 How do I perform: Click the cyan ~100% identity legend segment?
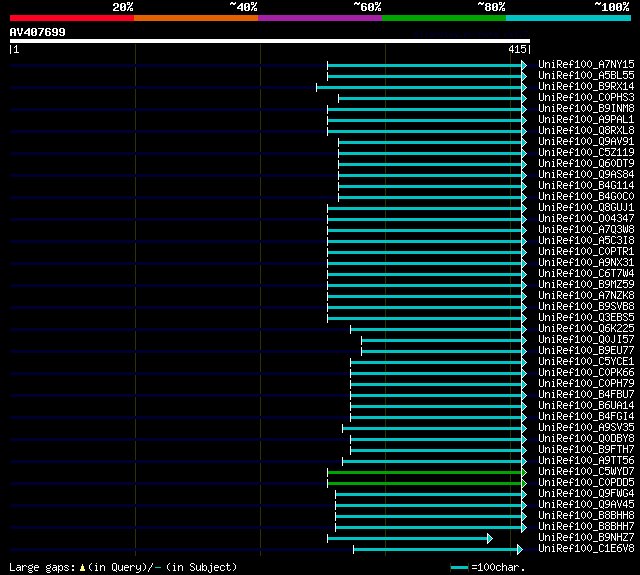click(569, 18)
